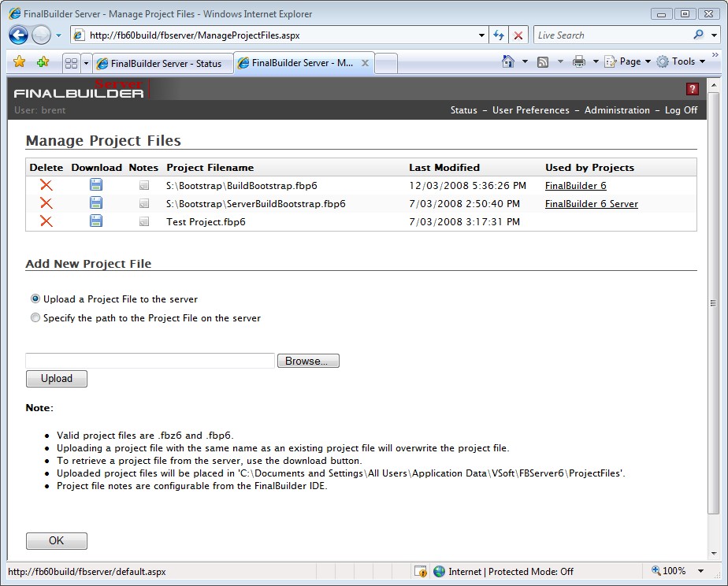Open notes for BuildBootstrap.fbp6
Image resolution: width=728 pixels, height=586 pixels.
coord(144,186)
